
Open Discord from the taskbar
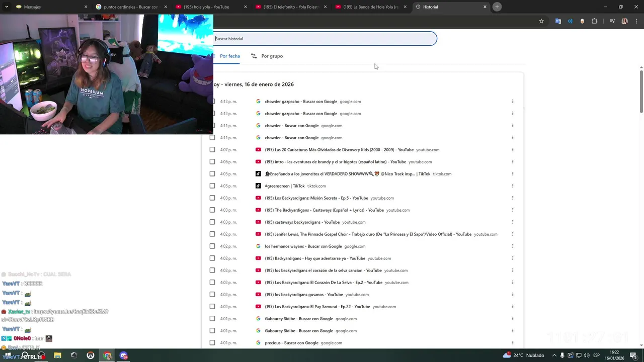coord(124,355)
